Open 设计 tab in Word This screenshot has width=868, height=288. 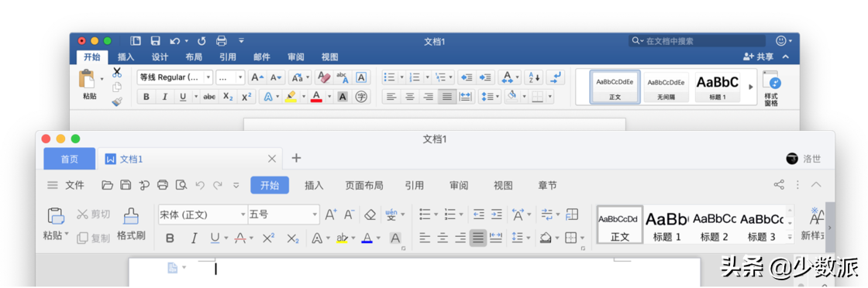click(160, 57)
